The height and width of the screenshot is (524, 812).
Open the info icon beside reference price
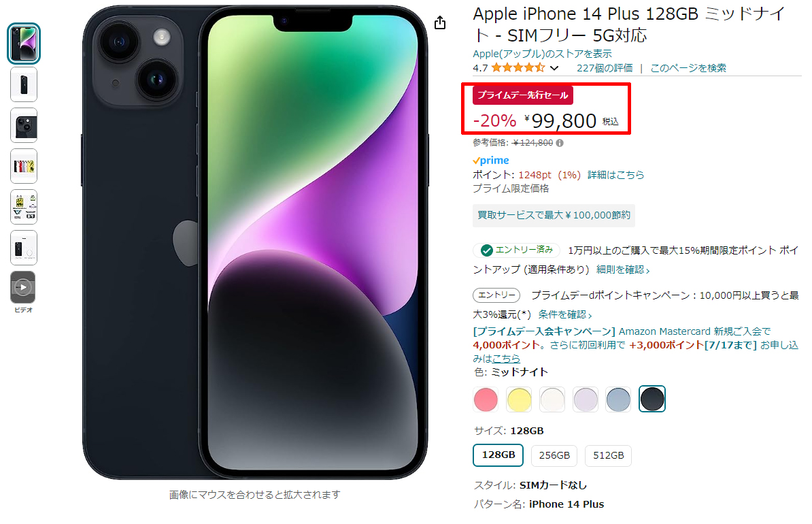click(560, 143)
